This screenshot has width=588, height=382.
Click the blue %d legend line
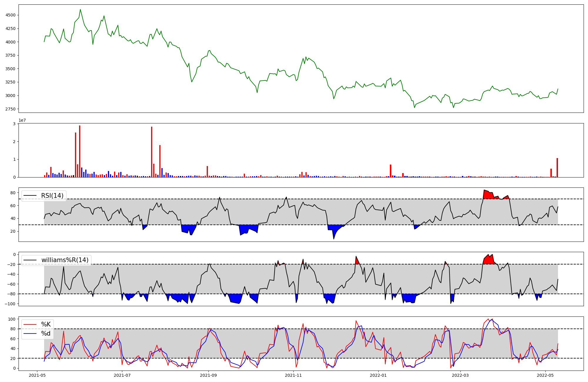(x=30, y=334)
